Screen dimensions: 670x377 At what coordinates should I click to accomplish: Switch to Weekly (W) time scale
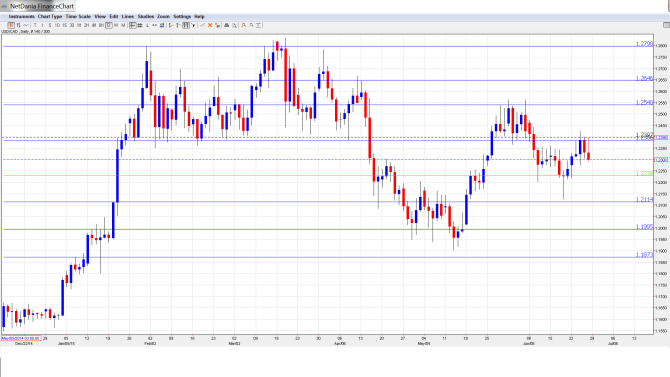coord(116,26)
